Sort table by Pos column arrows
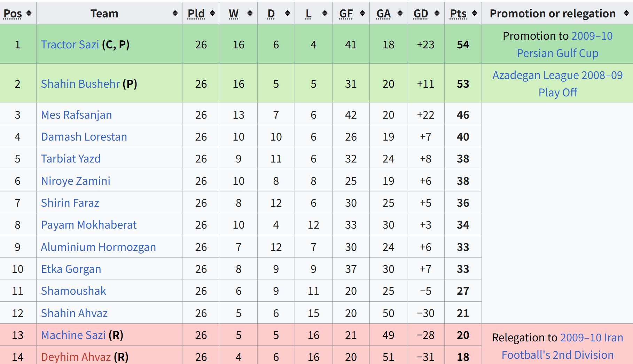Screen dimensions: 633x364 29,13
